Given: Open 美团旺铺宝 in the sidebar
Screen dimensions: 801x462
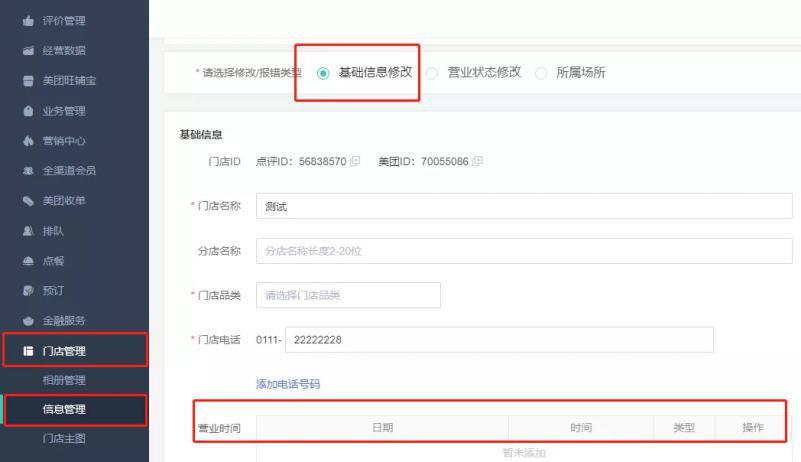Looking at the screenshot, I should coord(69,81).
